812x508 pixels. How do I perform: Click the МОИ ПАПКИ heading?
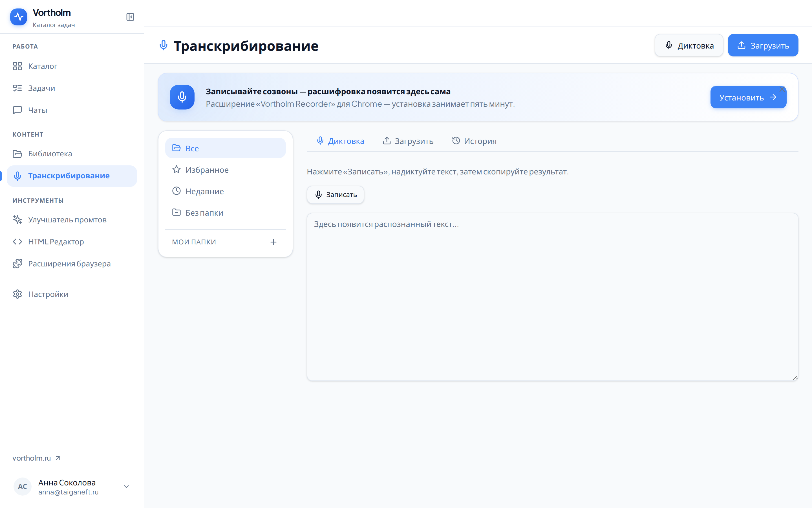click(194, 242)
